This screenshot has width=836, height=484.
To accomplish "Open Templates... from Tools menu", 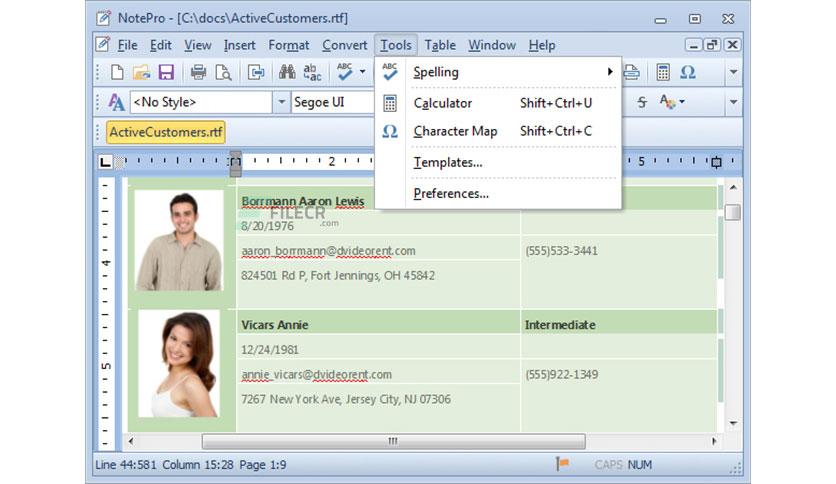I will pyautogui.click(x=499, y=162).
